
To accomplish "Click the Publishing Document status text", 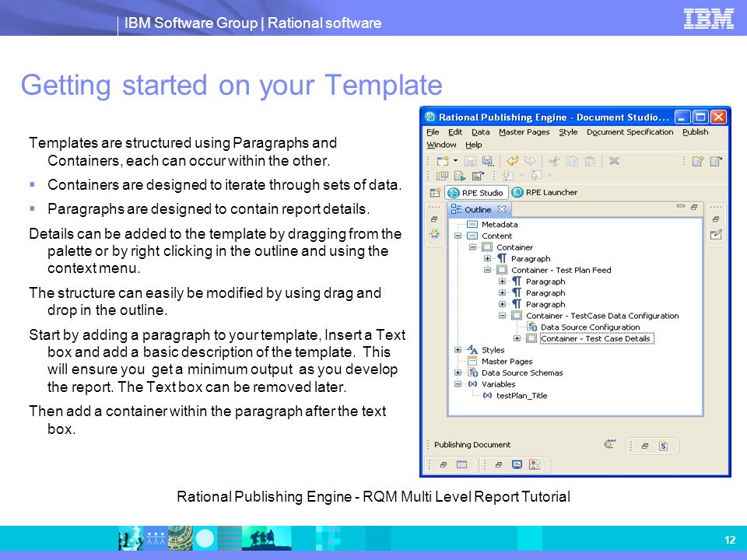I will (472, 445).
